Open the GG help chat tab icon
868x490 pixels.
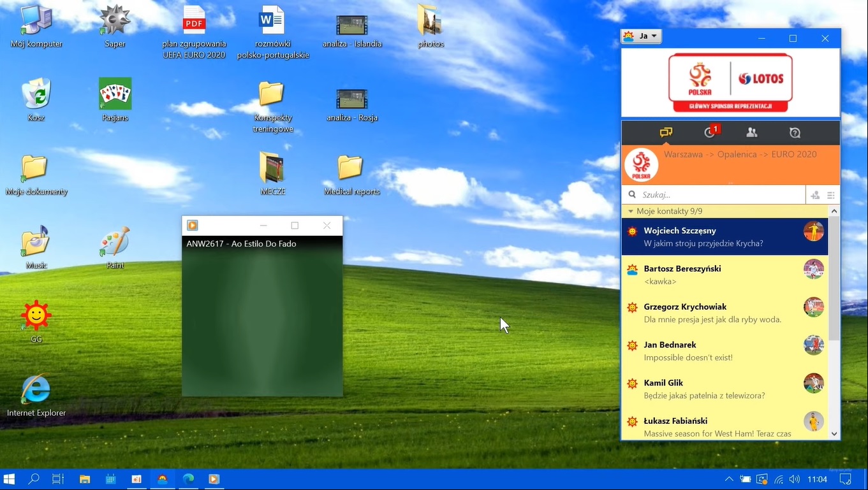point(795,133)
